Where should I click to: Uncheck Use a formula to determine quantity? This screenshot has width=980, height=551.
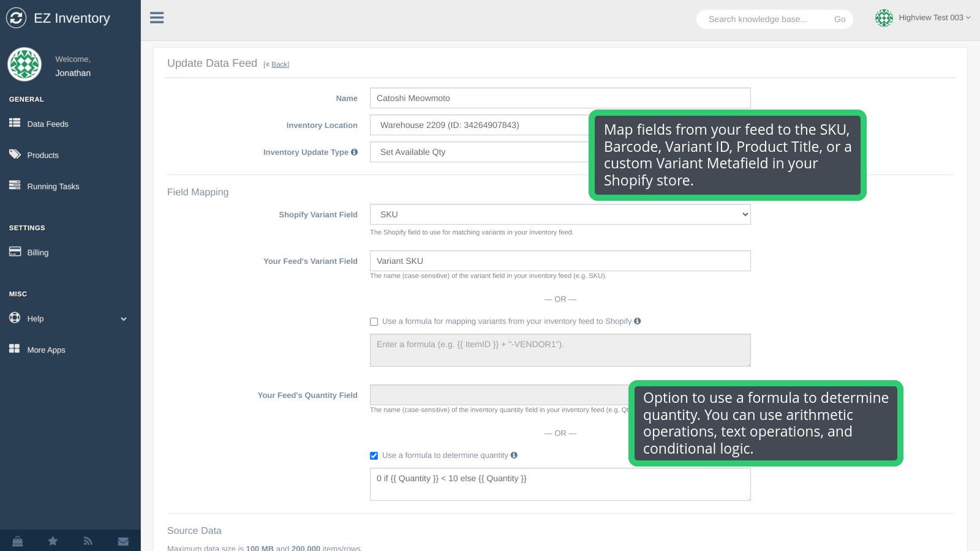point(374,455)
